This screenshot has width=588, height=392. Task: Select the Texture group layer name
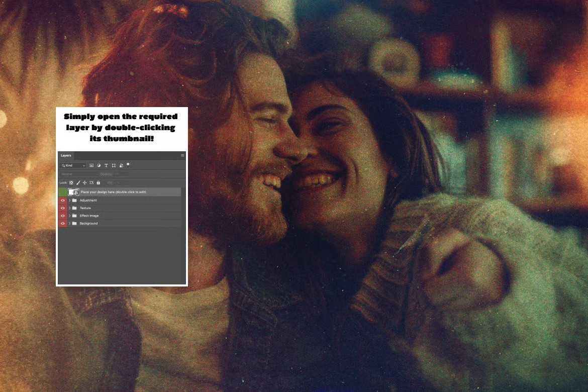click(x=85, y=208)
